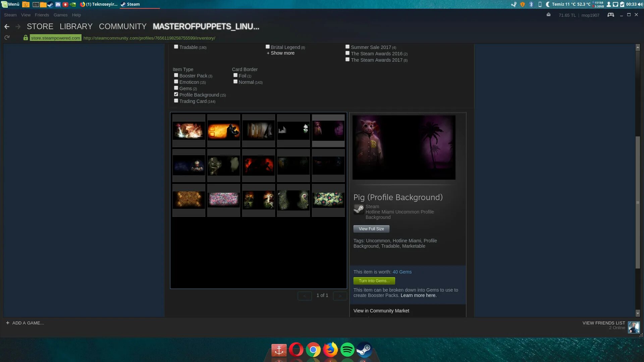Open the friends avatar picture in the footer
The image size is (644, 362).
tap(634, 327)
